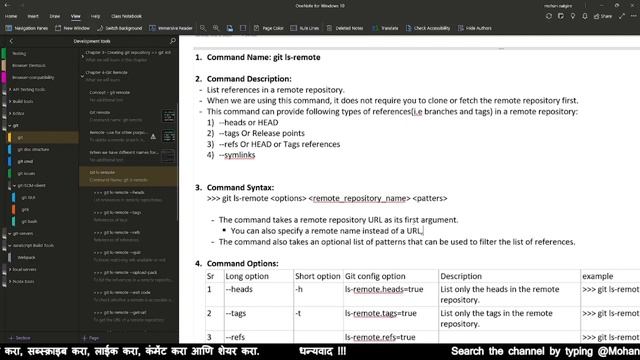Click the zoom in magnifier icon
The width and height of the screenshot is (640, 360).
click(216, 28)
